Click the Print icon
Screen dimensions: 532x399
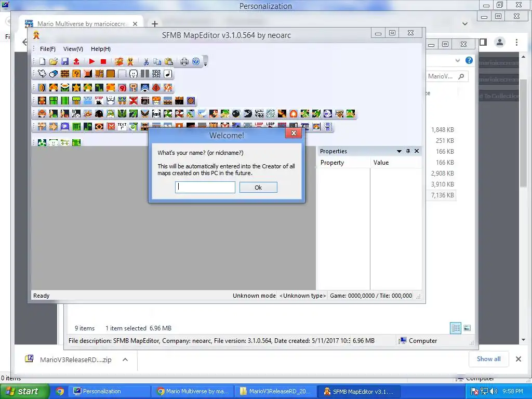[x=184, y=61]
